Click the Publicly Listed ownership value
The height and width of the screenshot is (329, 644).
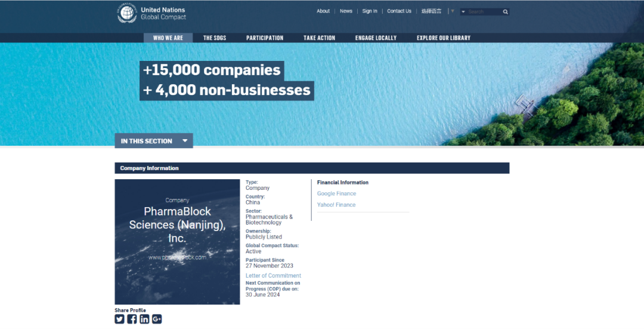pyautogui.click(x=264, y=237)
